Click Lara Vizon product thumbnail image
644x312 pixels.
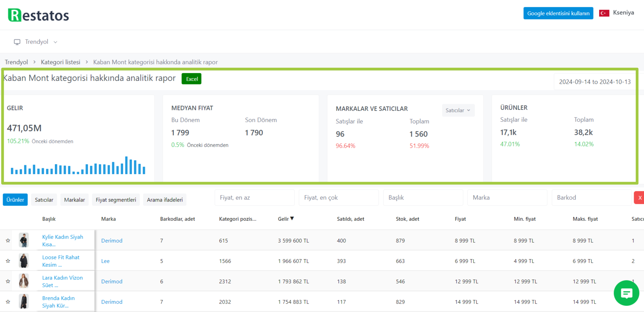coord(23,281)
